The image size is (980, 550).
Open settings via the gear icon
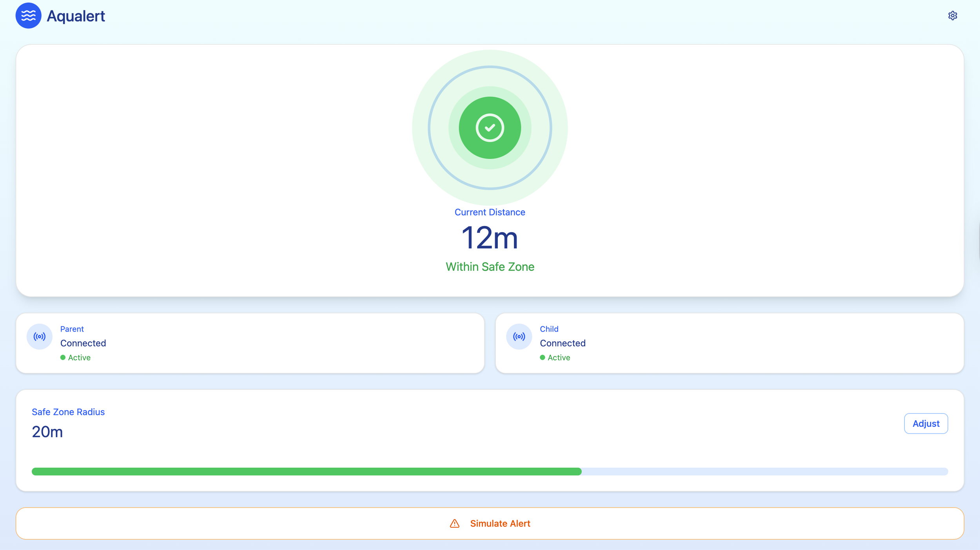(x=953, y=16)
